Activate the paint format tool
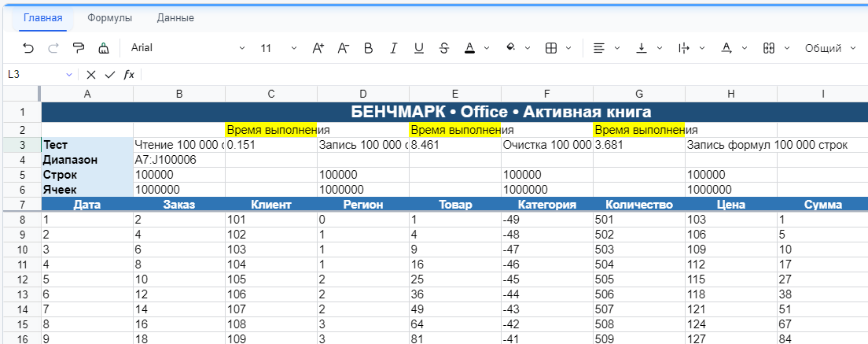 (79, 48)
